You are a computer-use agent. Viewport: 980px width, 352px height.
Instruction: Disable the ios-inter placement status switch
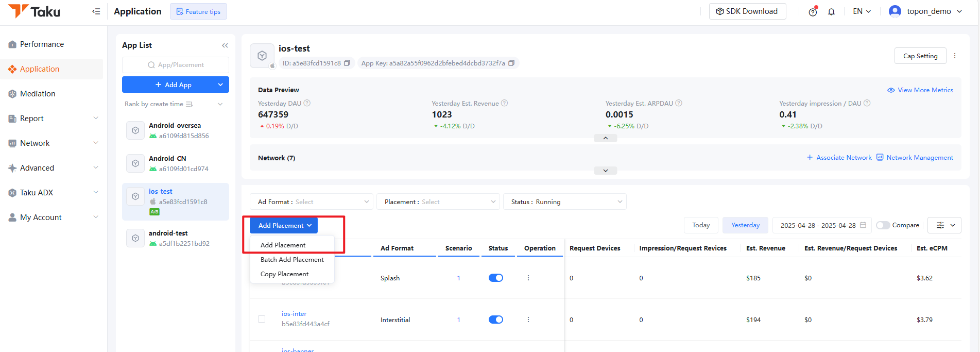496,320
